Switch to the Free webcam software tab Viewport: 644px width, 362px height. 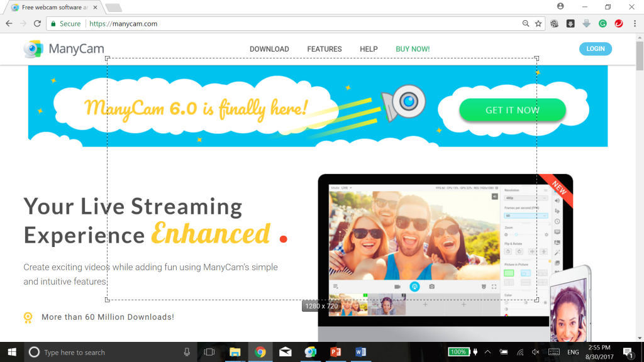point(47,9)
